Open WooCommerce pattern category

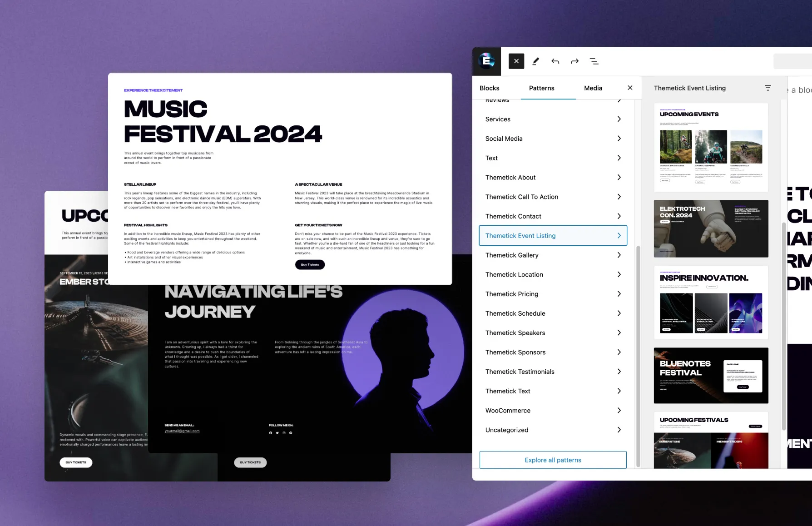pyautogui.click(x=553, y=411)
